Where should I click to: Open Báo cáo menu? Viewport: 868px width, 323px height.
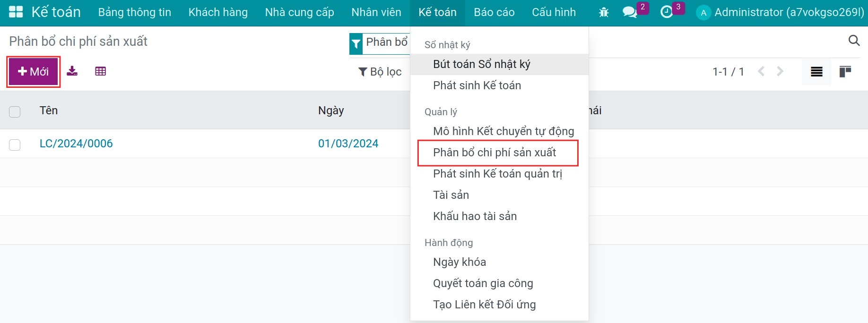click(x=494, y=12)
